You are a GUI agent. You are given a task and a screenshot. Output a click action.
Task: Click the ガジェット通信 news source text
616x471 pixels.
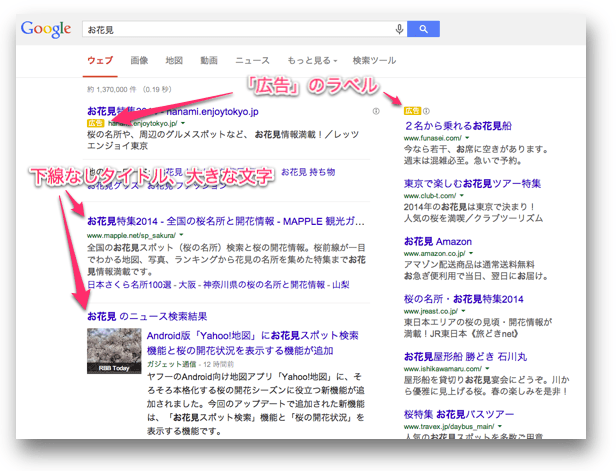coord(171,364)
